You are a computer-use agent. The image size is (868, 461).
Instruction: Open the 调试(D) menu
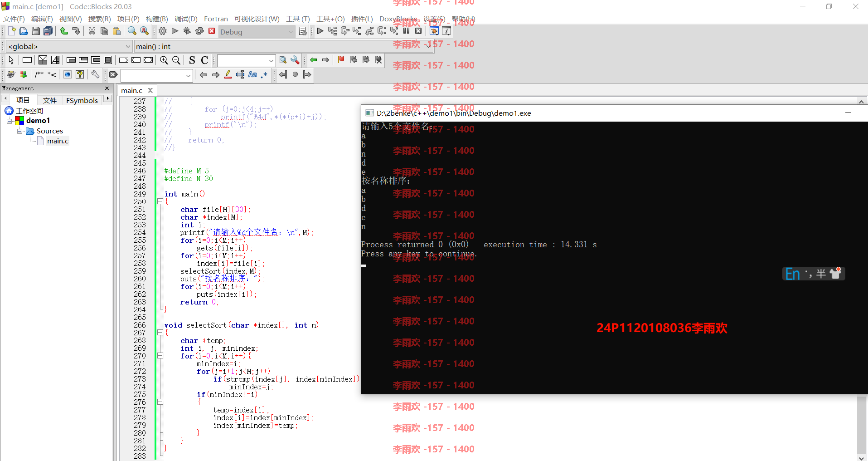[186, 19]
